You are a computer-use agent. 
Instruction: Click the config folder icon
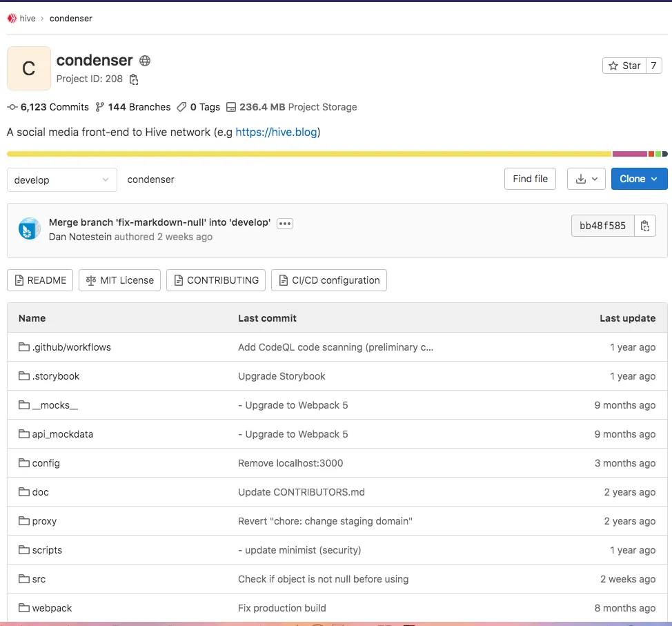click(x=24, y=462)
